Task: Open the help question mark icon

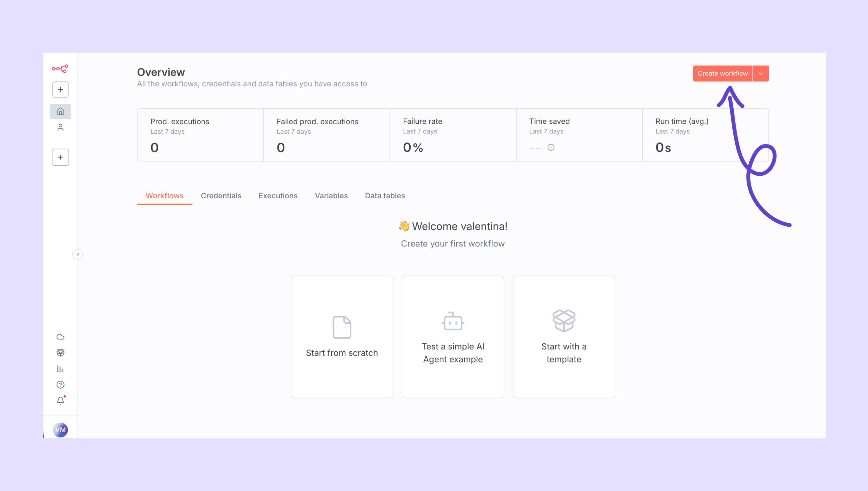Action: tap(60, 385)
